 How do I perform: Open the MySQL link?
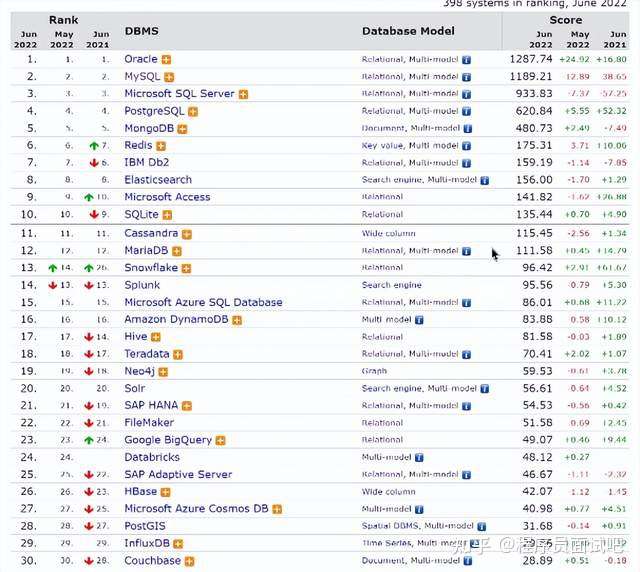point(142,77)
